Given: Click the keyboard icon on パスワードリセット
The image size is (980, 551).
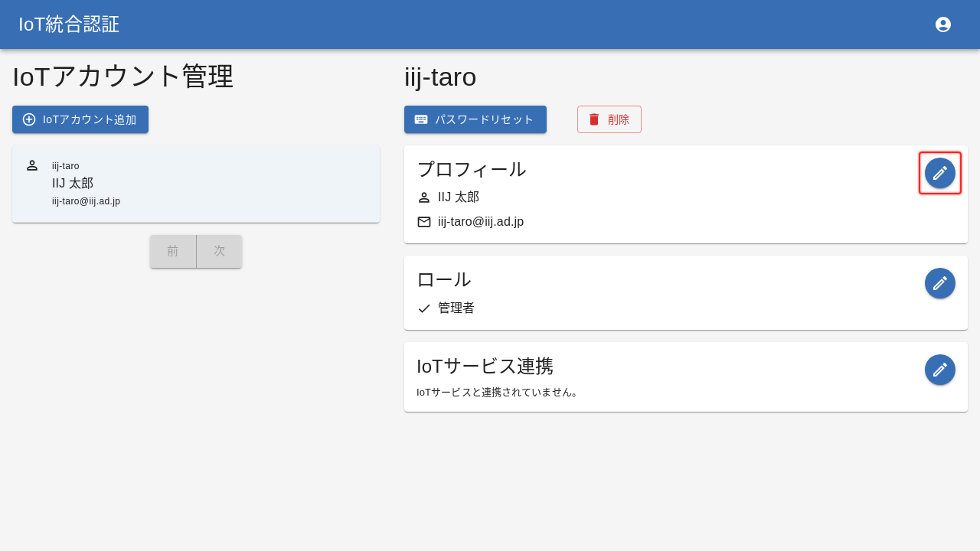Looking at the screenshot, I should [x=421, y=119].
